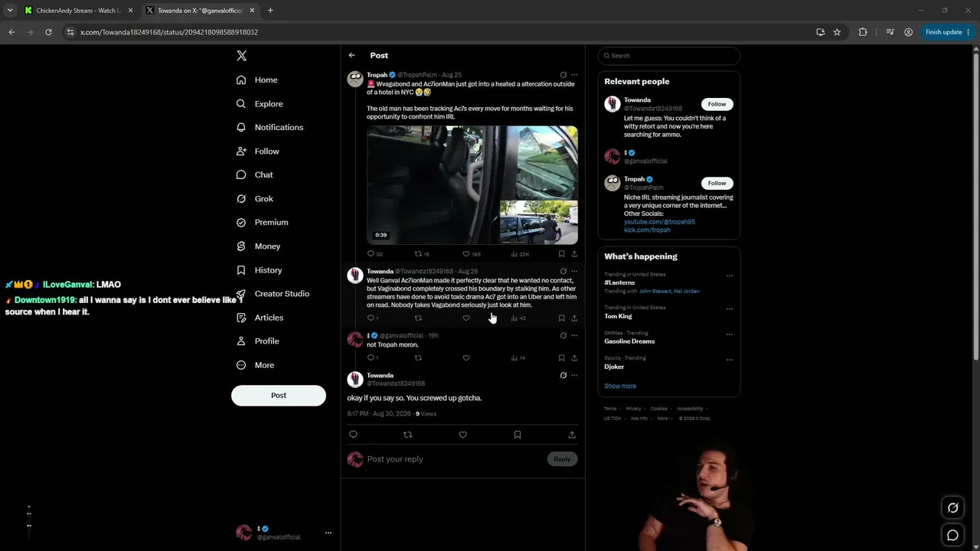980x551 pixels.
Task: Click the Chrome Finish update button
Action: [x=948, y=32]
